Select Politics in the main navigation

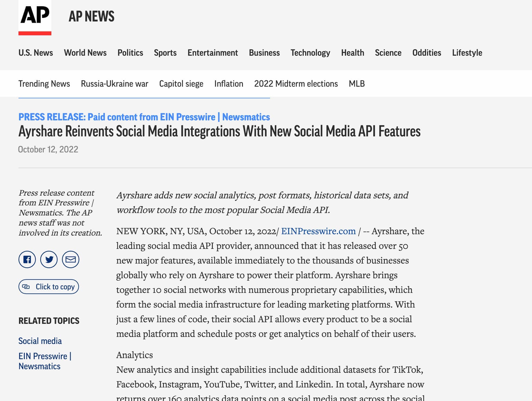130,53
